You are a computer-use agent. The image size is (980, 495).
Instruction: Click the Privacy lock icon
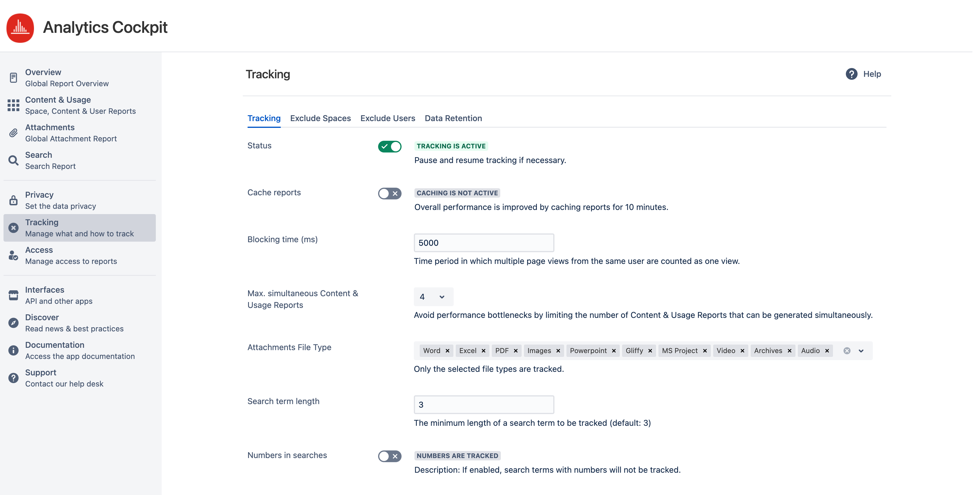point(13,200)
